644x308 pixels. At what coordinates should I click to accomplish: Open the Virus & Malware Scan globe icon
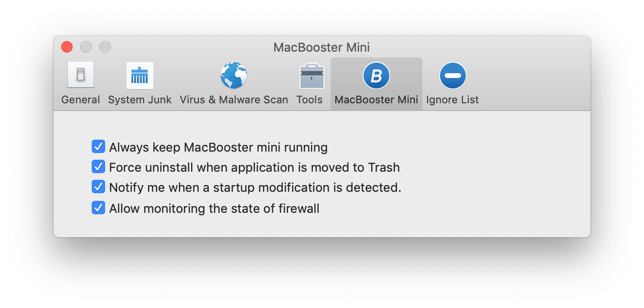coord(234,76)
